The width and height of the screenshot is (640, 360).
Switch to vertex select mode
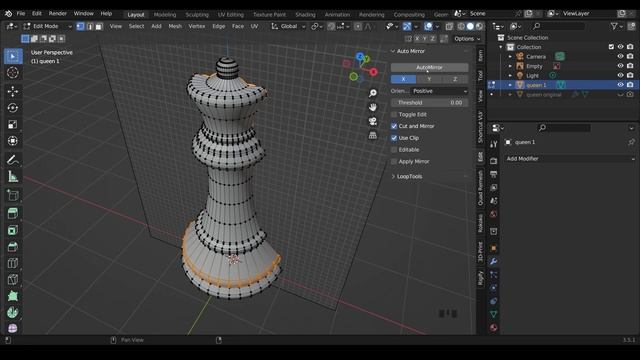tap(80, 26)
